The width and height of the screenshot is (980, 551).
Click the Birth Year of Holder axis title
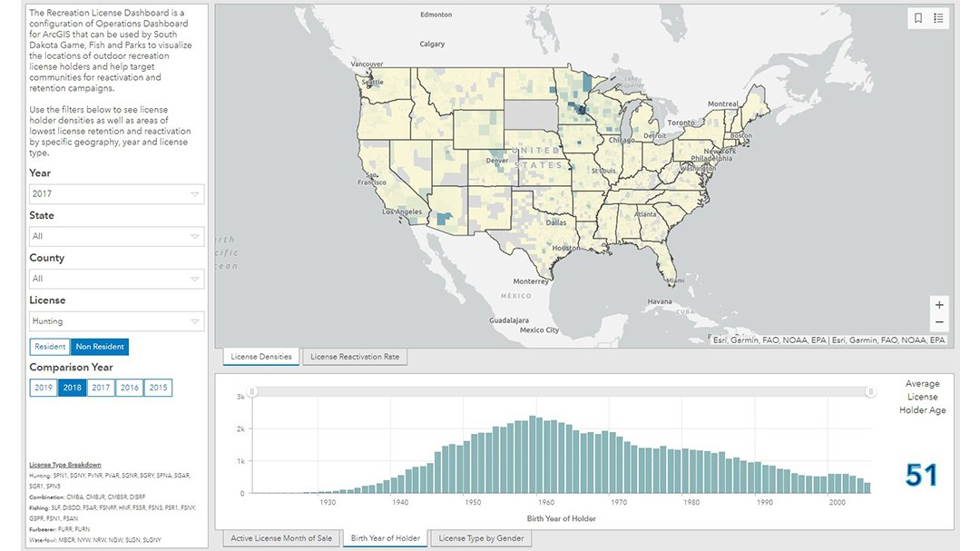coord(562,518)
